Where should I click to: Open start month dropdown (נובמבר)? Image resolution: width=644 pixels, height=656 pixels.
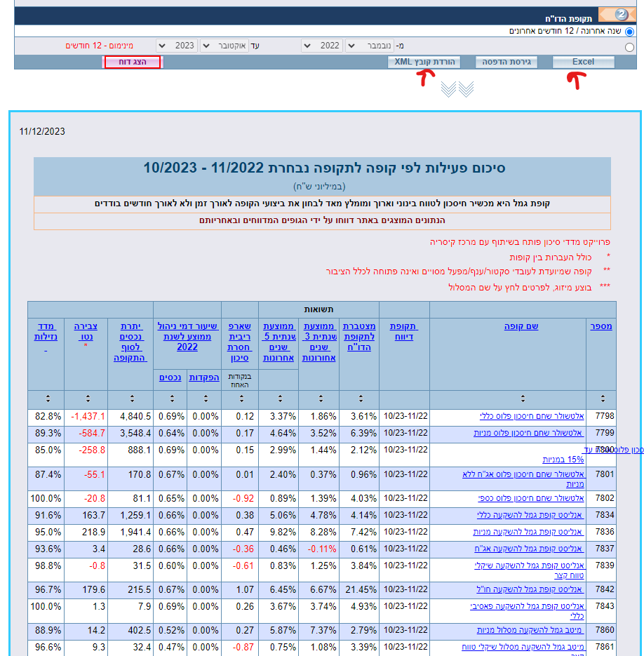pyautogui.click(x=370, y=46)
